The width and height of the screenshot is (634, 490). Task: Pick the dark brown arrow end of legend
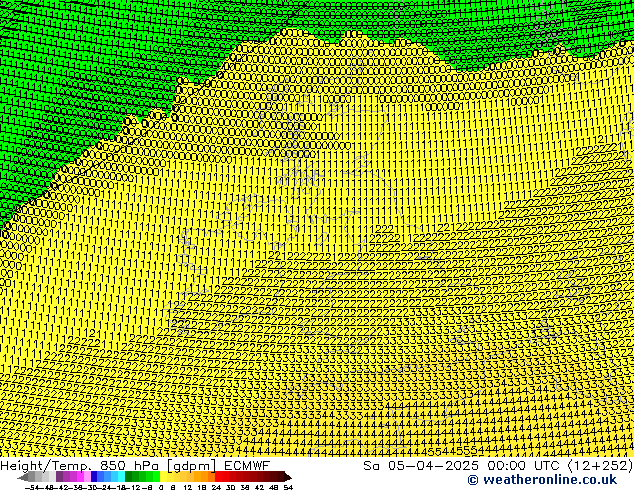click(x=288, y=477)
